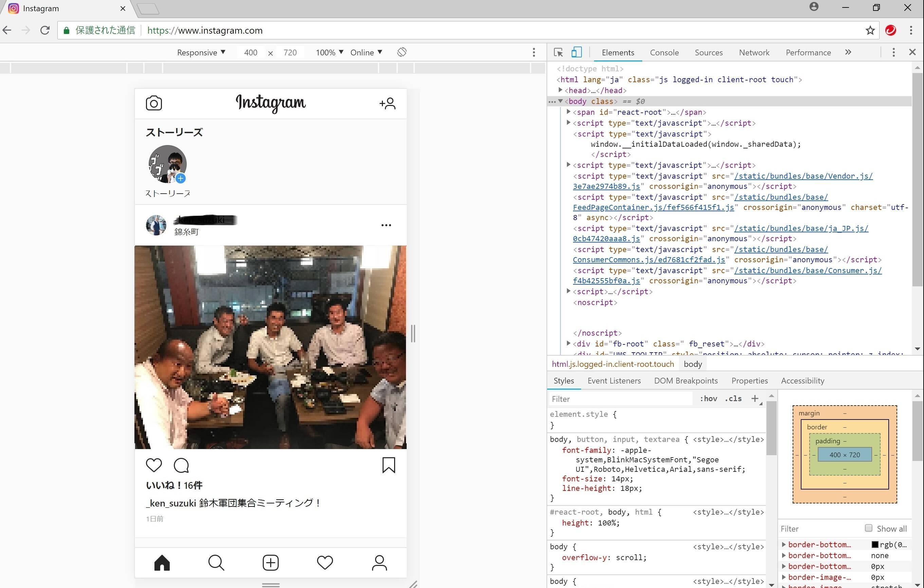Open the FeedPageContainer.js script link
Image resolution: width=924 pixels, height=588 pixels.
(x=653, y=208)
